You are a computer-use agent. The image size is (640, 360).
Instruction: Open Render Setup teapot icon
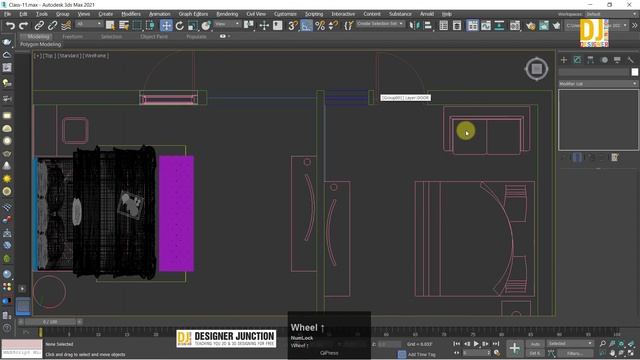tap(531, 26)
